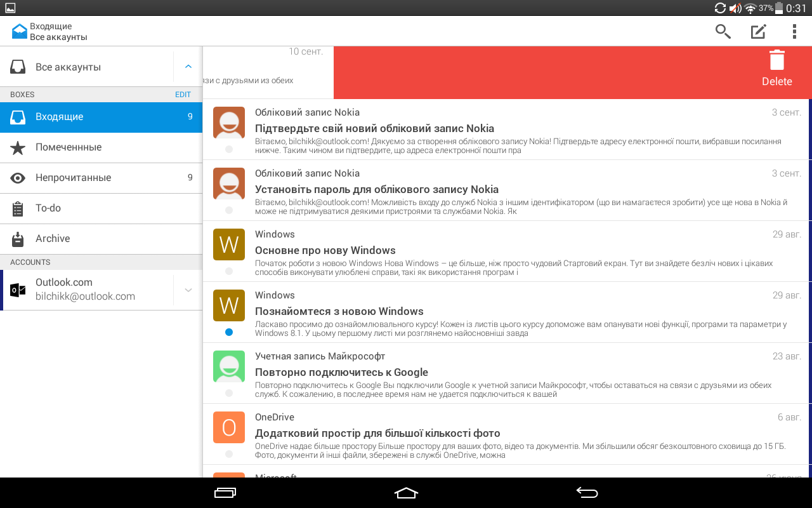Tap Android recent apps navigation button
This screenshot has height=508, width=812.
(225, 493)
